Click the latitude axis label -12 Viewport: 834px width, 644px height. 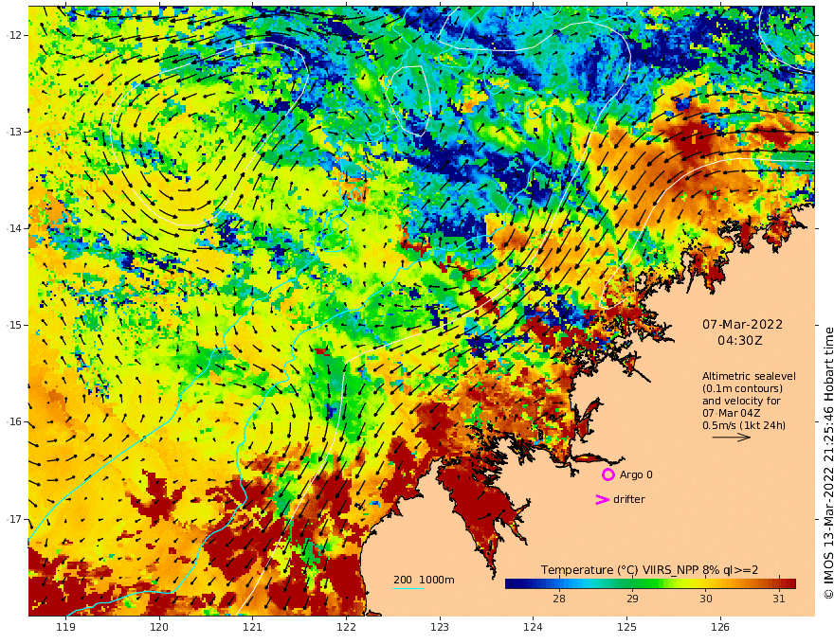14,35
